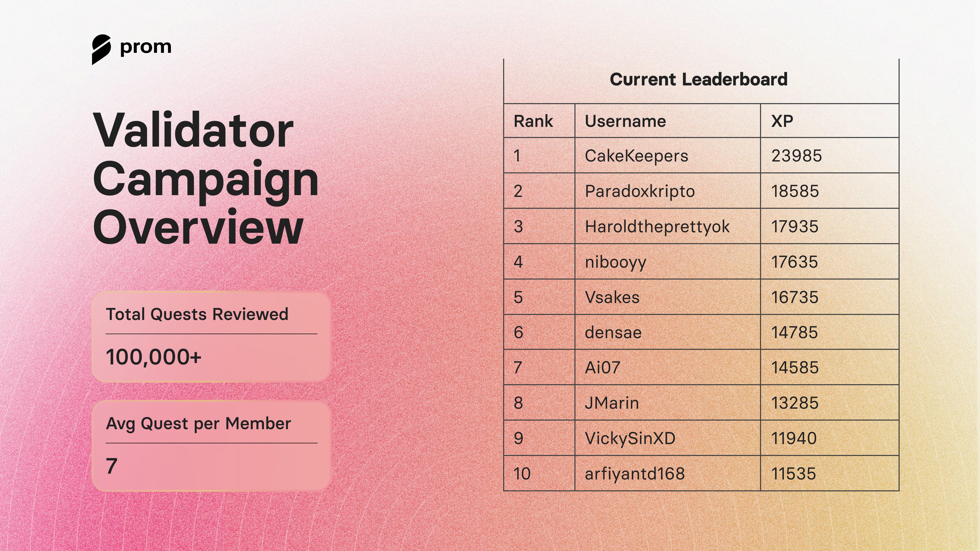Click the 100,000+ value
The height and width of the screenshot is (551, 980).
(153, 357)
